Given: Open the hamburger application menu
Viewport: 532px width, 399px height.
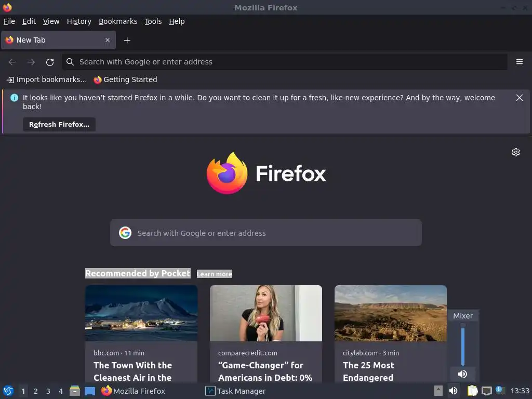Looking at the screenshot, I should 519,62.
